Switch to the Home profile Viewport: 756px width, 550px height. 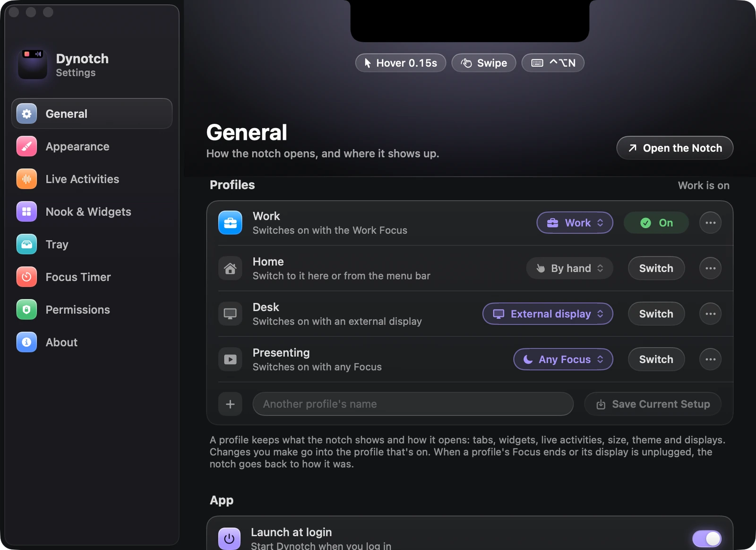[656, 268]
